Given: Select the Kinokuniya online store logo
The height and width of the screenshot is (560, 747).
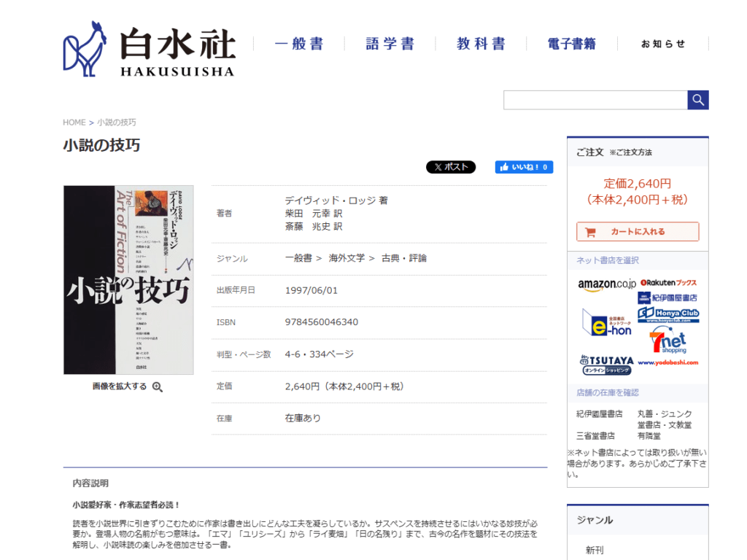Looking at the screenshot, I should [x=667, y=297].
